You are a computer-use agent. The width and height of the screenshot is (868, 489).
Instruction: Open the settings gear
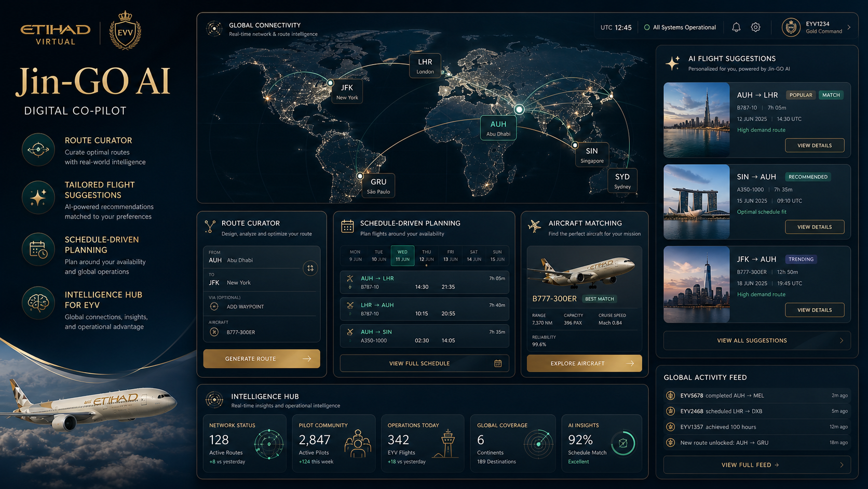click(x=756, y=28)
